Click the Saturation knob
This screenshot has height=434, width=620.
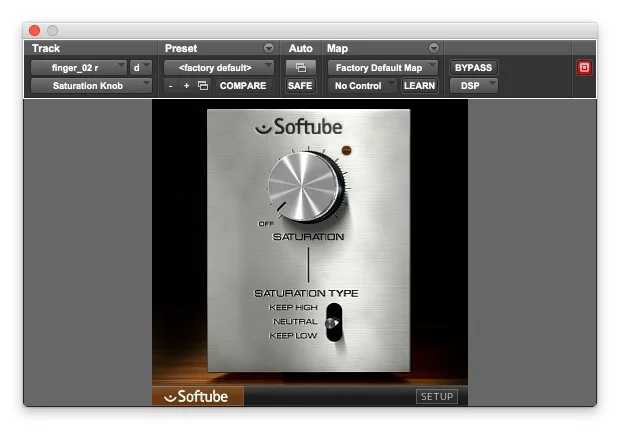pos(304,187)
